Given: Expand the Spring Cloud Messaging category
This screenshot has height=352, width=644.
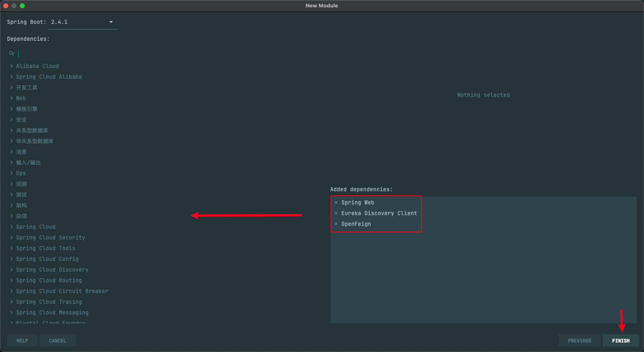Looking at the screenshot, I should point(12,312).
